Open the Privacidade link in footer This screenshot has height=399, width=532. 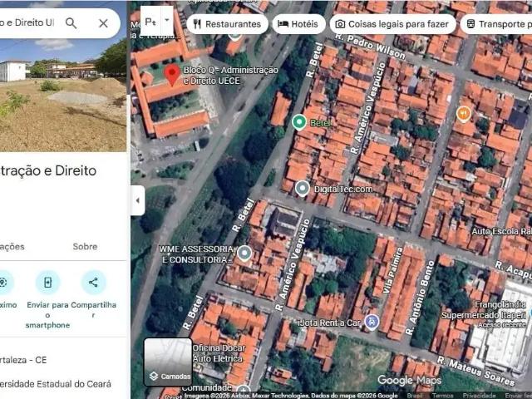[480, 396]
